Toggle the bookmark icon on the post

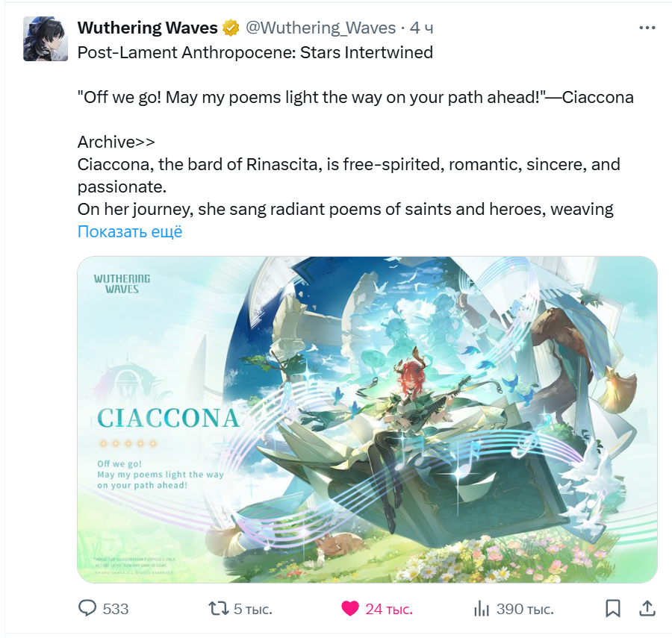pos(613,608)
